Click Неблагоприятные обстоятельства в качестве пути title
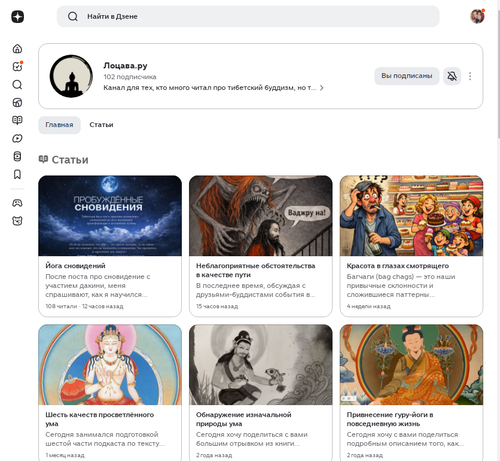The height and width of the screenshot is (461, 500). click(x=256, y=270)
